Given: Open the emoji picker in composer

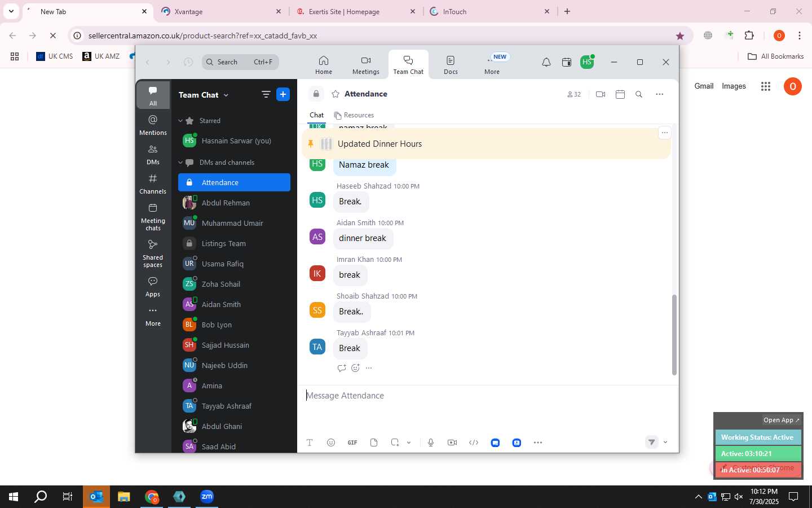Looking at the screenshot, I should (x=331, y=443).
